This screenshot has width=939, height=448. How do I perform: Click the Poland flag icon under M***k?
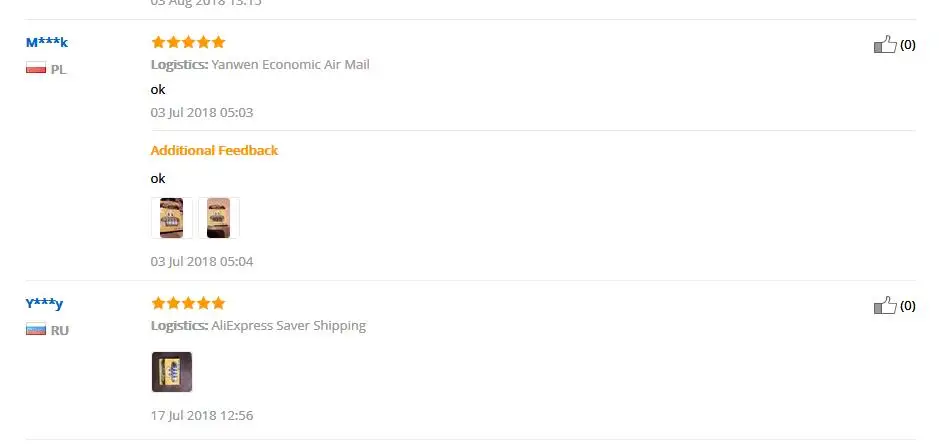click(x=36, y=68)
